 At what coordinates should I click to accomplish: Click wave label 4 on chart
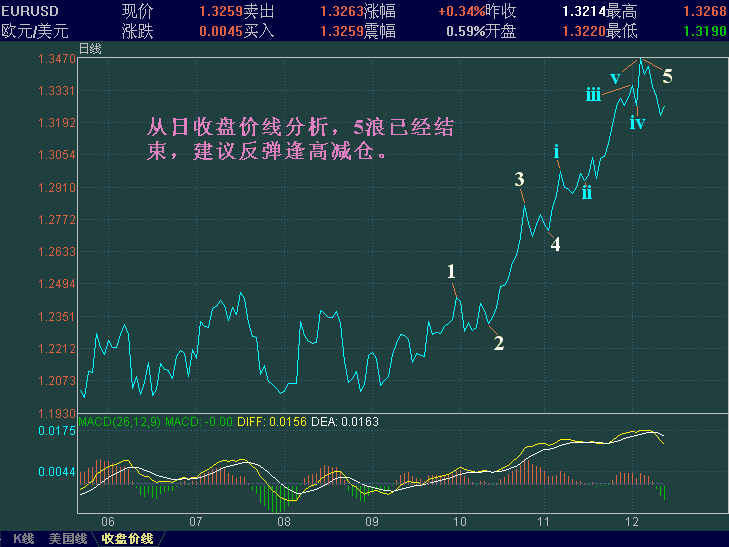556,244
